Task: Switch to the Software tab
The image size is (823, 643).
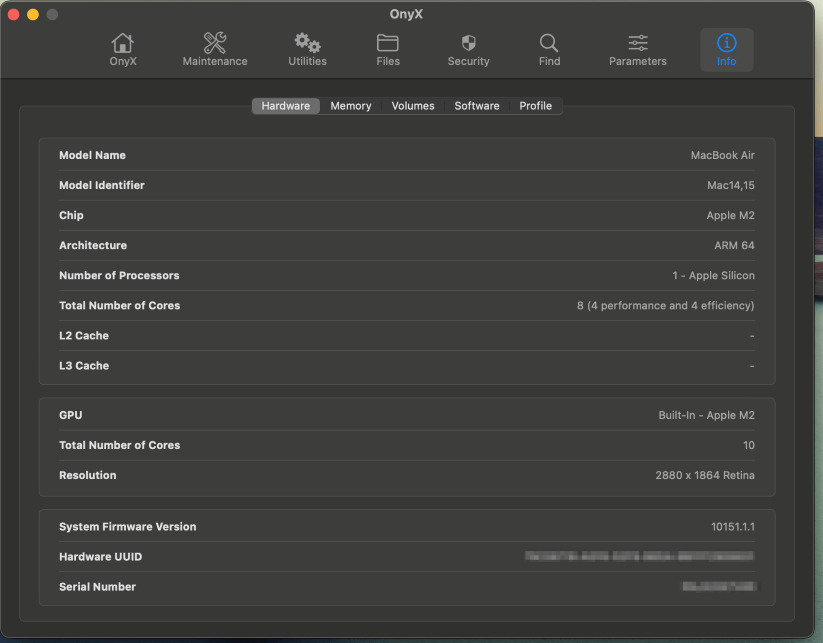Action: 477,106
